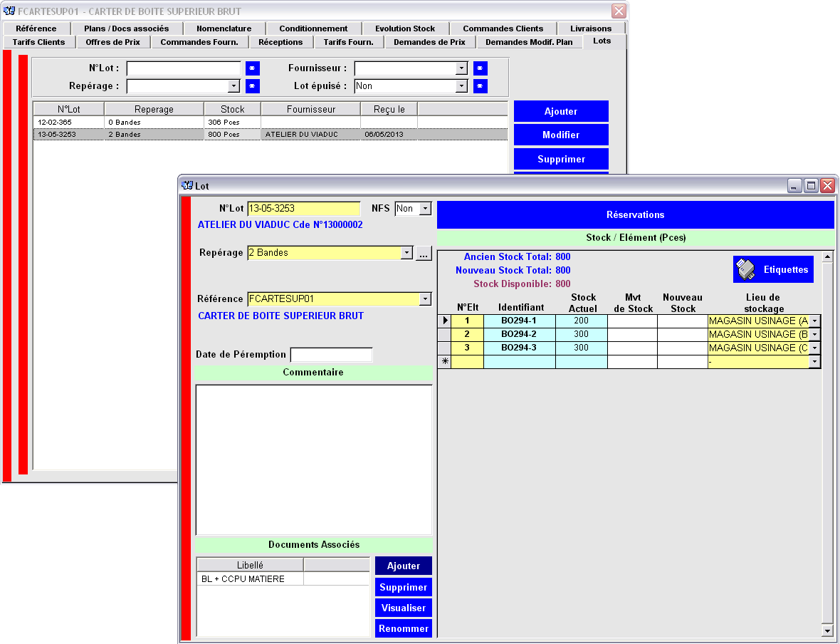Click the Date de Péremption input field
The height and width of the screenshot is (644, 840).
[x=331, y=355]
